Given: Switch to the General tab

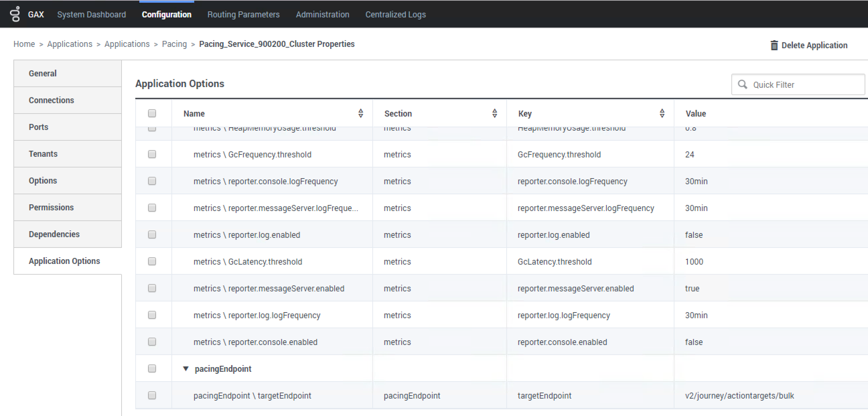Looking at the screenshot, I should pos(67,73).
